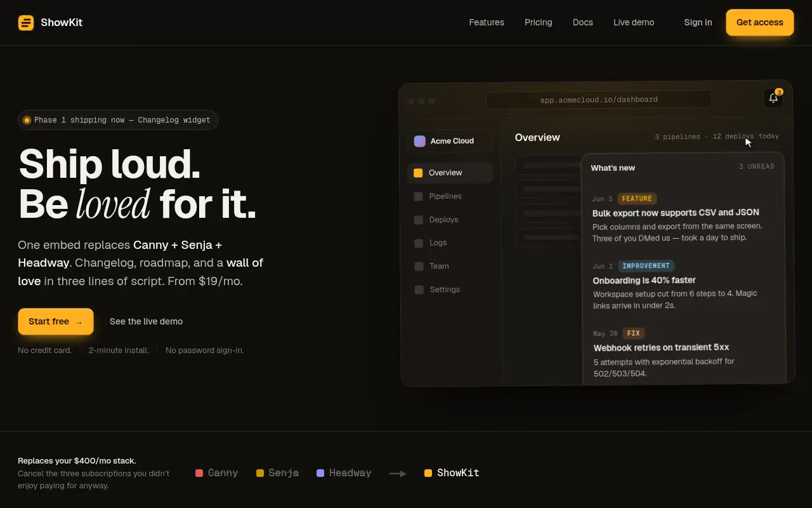Click the app.acmecloud.io/dashboard address bar
812x508 pixels.
[x=598, y=100]
